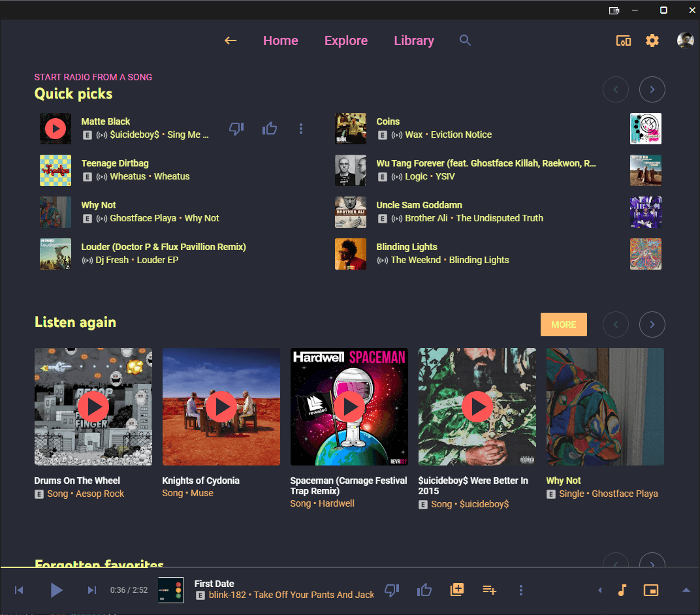
Task: Expand the player with the bottom-right chevron
Action: [686, 590]
